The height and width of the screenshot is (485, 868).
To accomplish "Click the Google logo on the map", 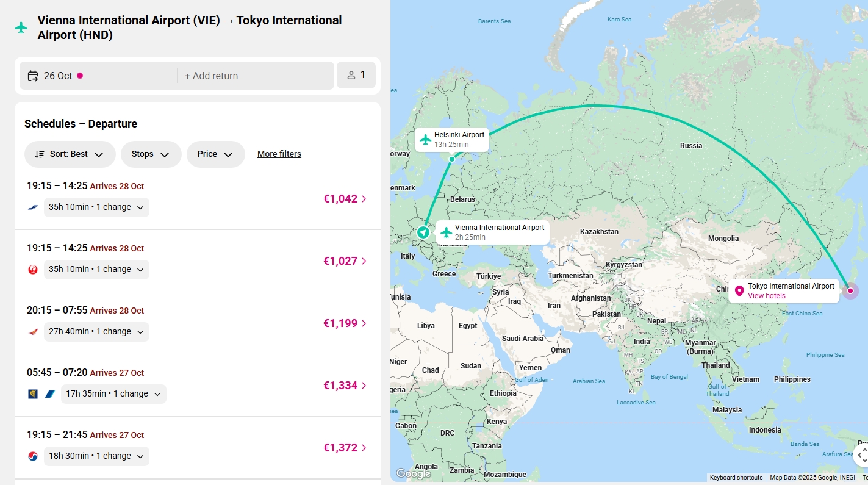I will click(x=413, y=473).
